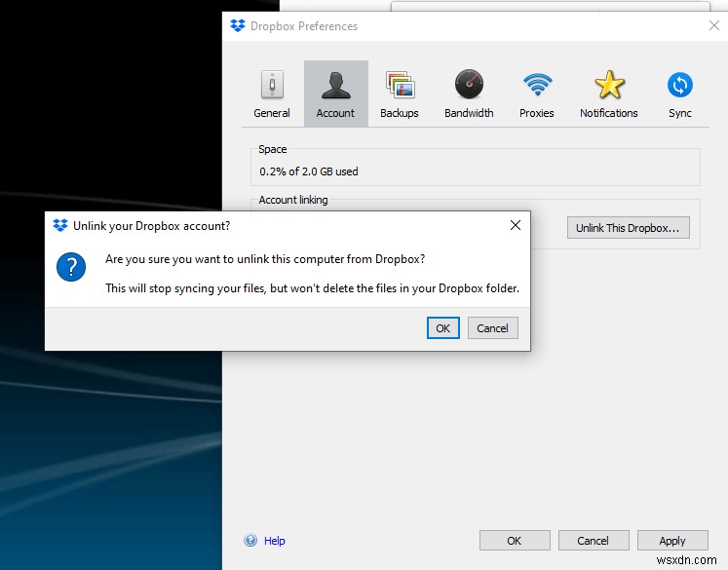Viewport: 728px width, 570px height.
Task: Open the Sync tab
Action: point(679,94)
